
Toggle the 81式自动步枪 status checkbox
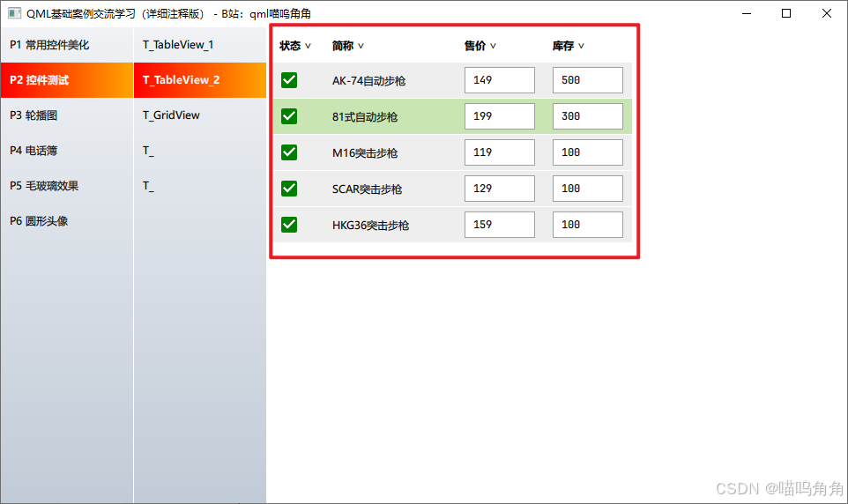click(x=289, y=116)
